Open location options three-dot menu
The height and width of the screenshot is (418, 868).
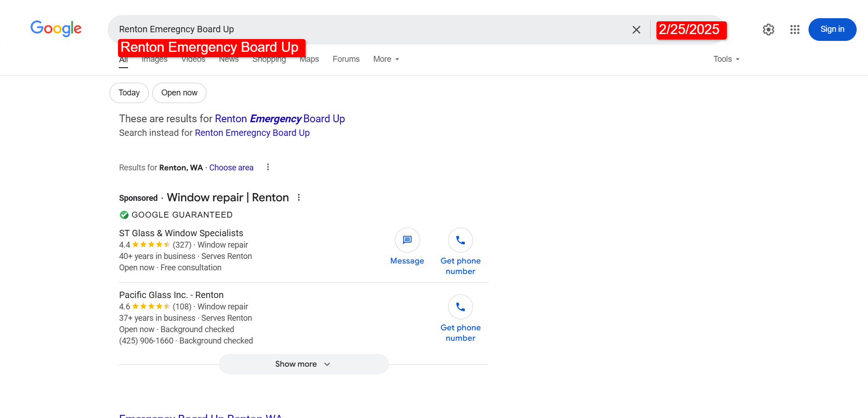click(x=268, y=167)
